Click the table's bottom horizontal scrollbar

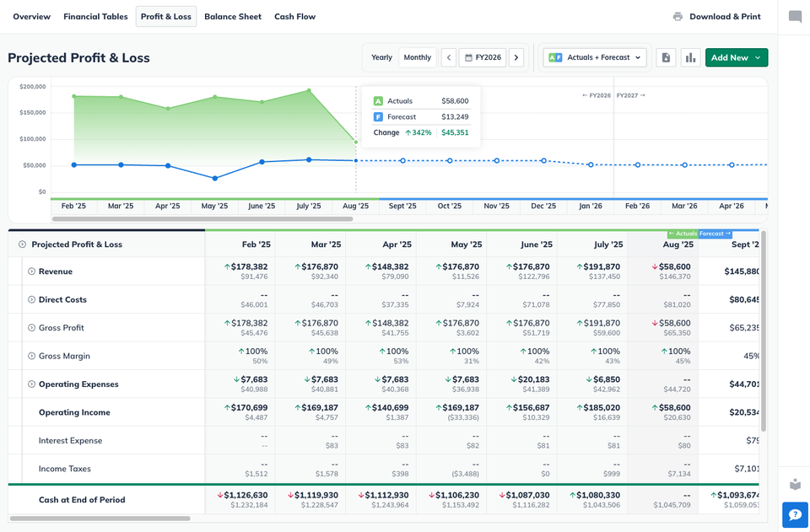(x=100, y=518)
